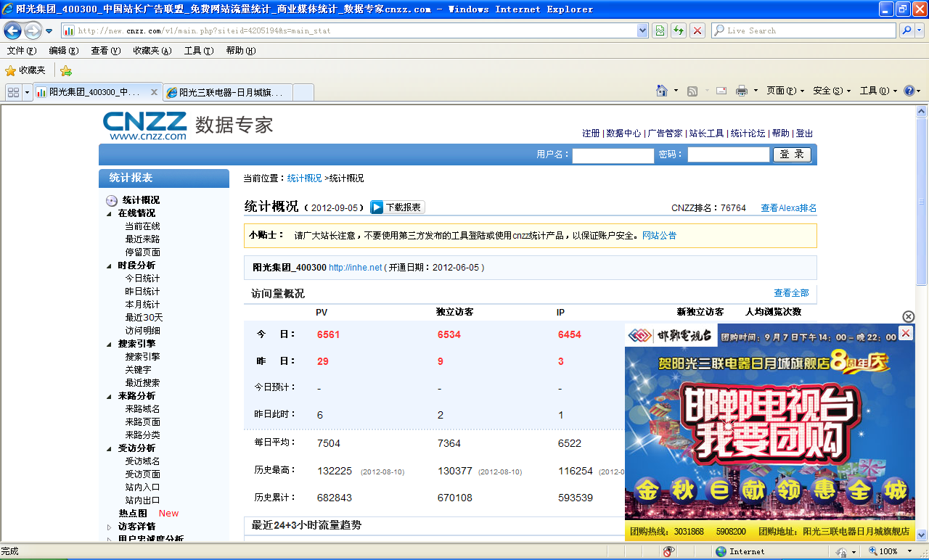
Task: Open a new blank tab
Action: (303, 92)
